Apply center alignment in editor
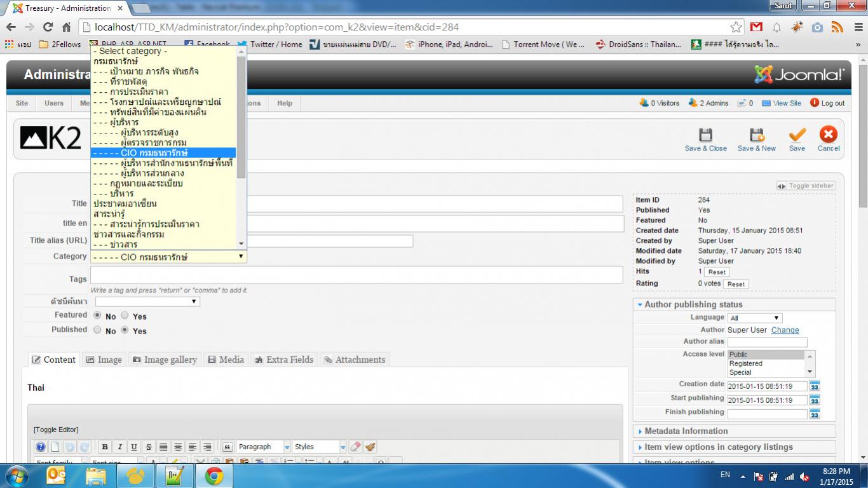This screenshot has height=488, width=868. coord(178,447)
